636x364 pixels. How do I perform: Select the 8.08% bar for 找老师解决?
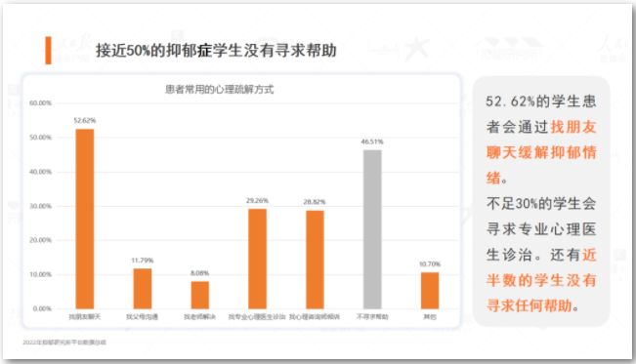coord(200,295)
